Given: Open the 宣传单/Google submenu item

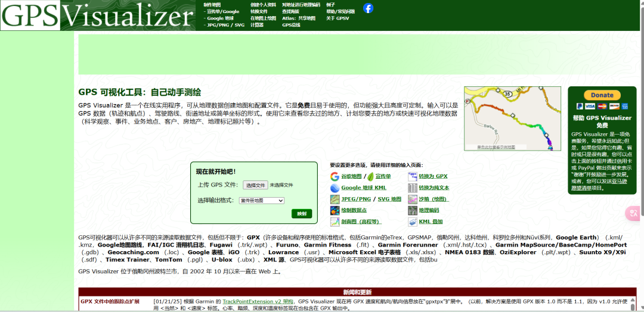Looking at the screenshot, I should 222,11.
